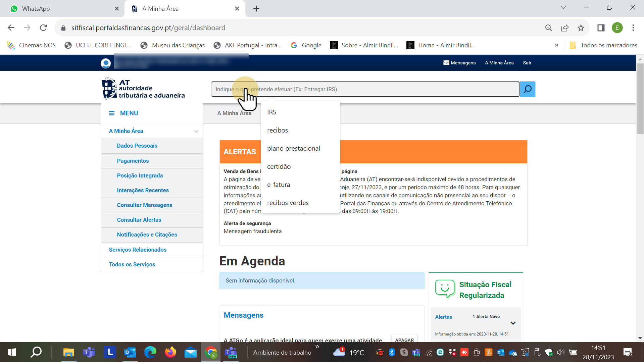Screen dimensions: 644x362
Task: Click the Mensagens envelope icon in header
Action: tap(446, 63)
